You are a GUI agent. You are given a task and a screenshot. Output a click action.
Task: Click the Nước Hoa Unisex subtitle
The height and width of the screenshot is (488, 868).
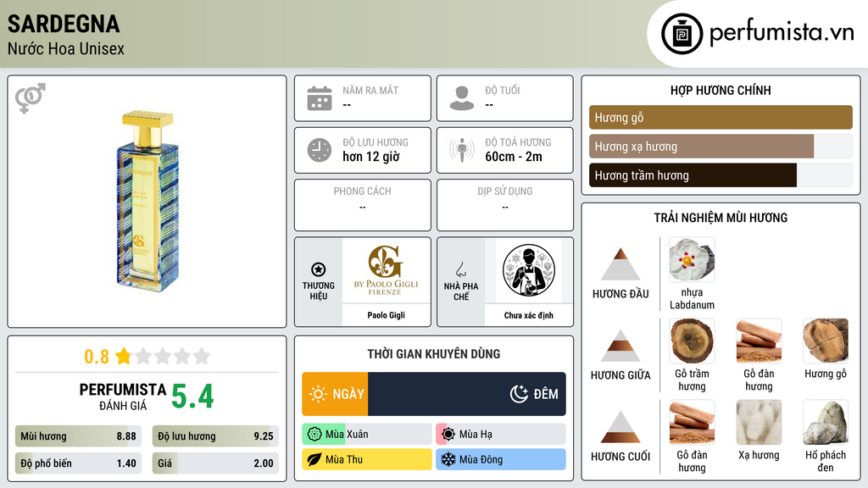click(x=66, y=48)
